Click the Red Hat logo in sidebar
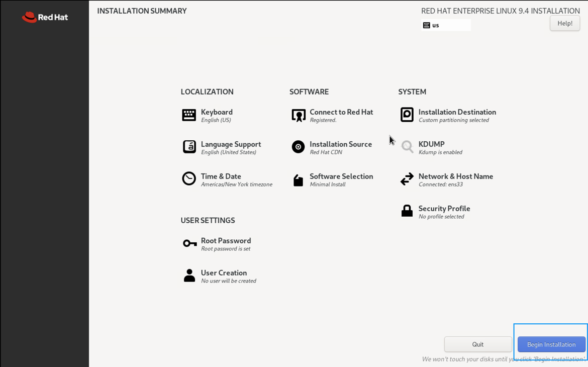Screen dimensions: 588x367 45,17
